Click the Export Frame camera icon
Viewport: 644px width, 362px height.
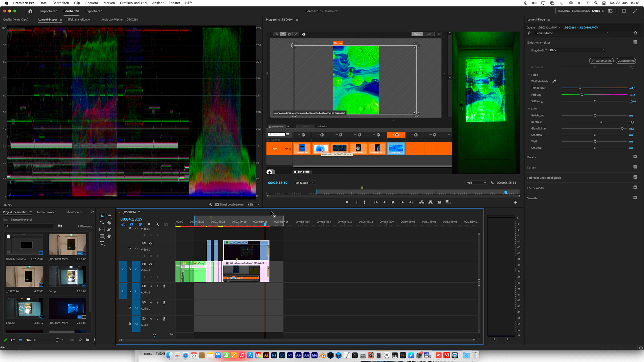pos(439,202)
